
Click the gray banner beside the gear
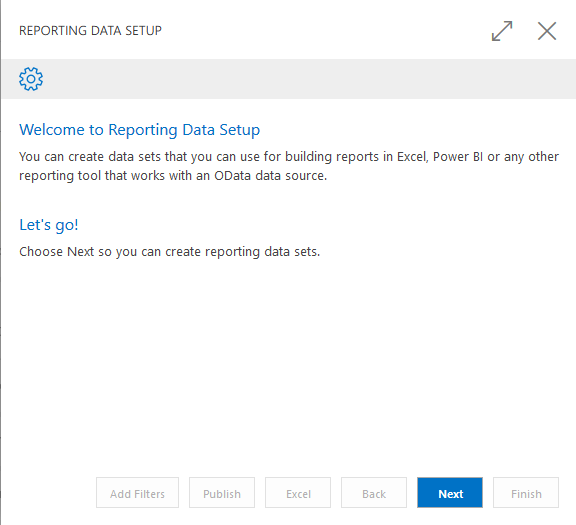309,79
